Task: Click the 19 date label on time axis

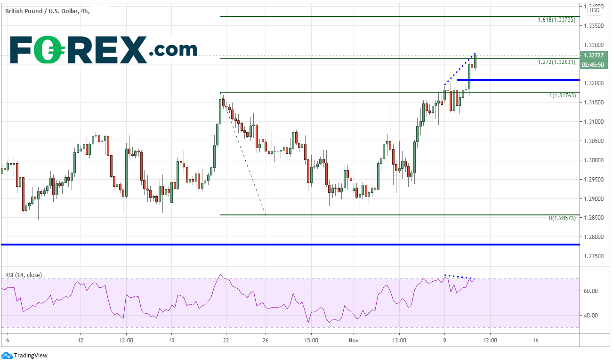Action: tap(171, 340)
